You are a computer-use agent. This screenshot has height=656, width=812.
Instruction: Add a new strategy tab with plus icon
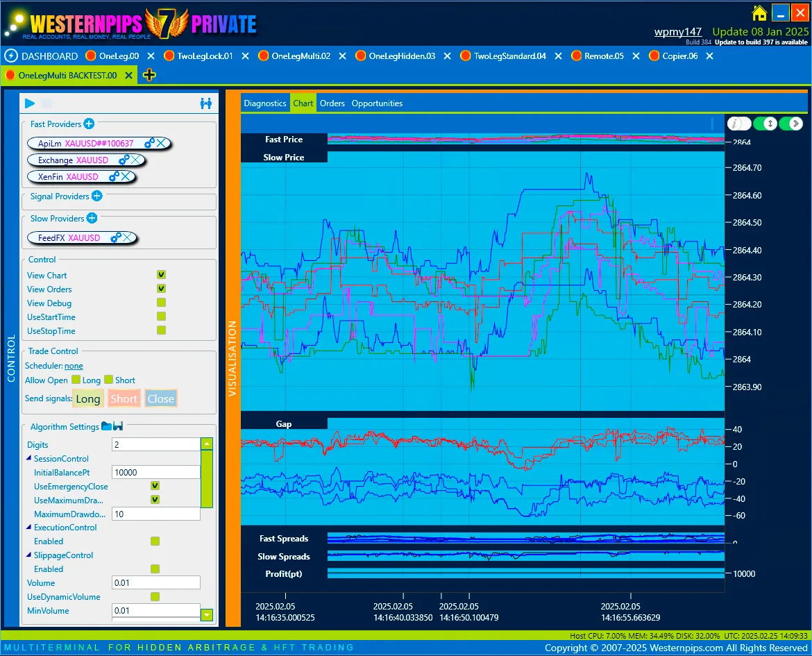click(149, 75)
